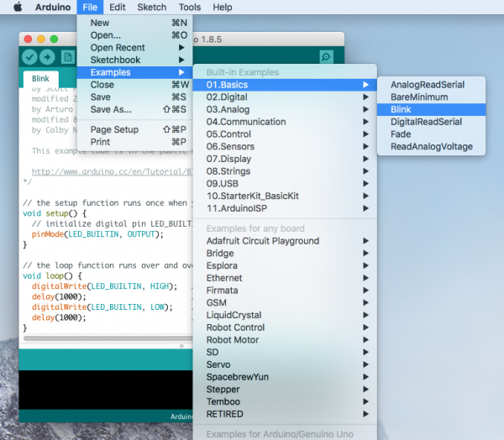Open the Fade example
Screen dimensions: 504x440
click(432, 134)
